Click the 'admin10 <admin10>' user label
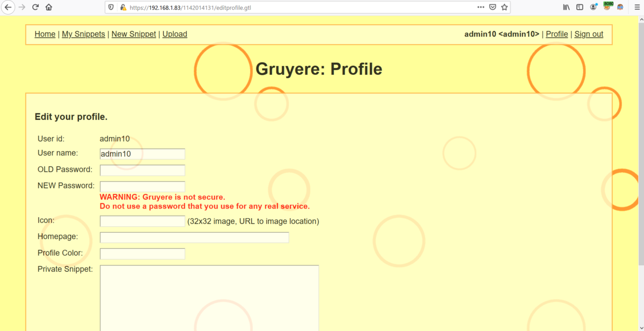644x331 pixels. pos(502,34)
